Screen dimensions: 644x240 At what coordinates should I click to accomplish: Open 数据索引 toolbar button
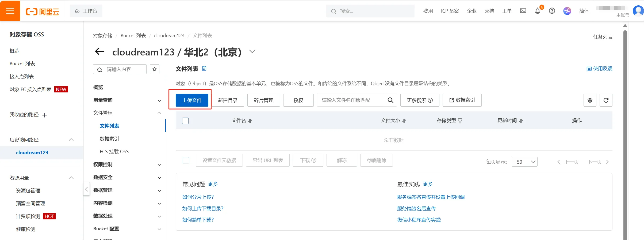(x=462, y=100)
